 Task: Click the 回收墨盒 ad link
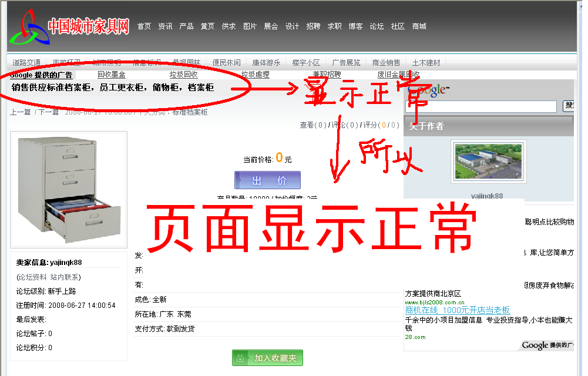click(x=112, y=75)
